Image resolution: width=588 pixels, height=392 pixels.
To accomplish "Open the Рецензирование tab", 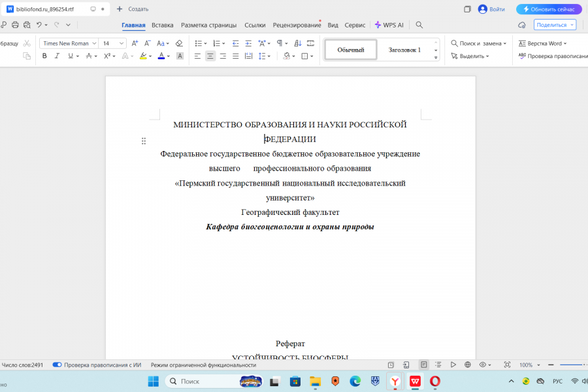I will [x=297, y=25].
